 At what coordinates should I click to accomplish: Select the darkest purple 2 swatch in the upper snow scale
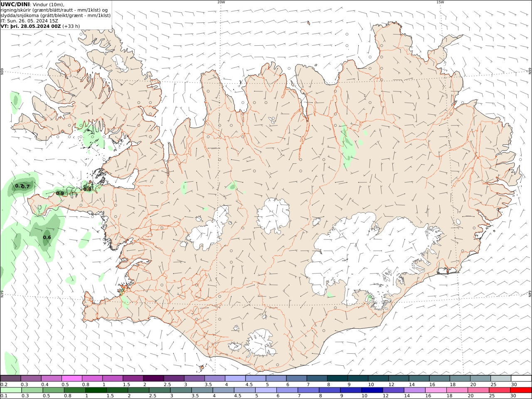click(x=153, y=379)
